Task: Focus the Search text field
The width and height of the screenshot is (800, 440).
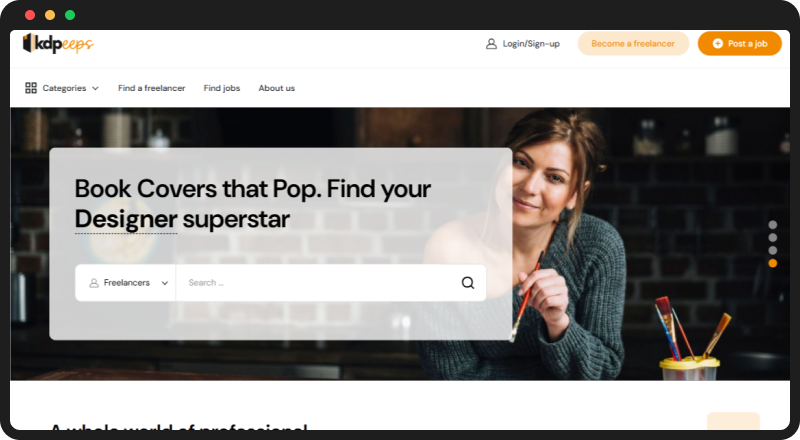Action: [316, 283]
